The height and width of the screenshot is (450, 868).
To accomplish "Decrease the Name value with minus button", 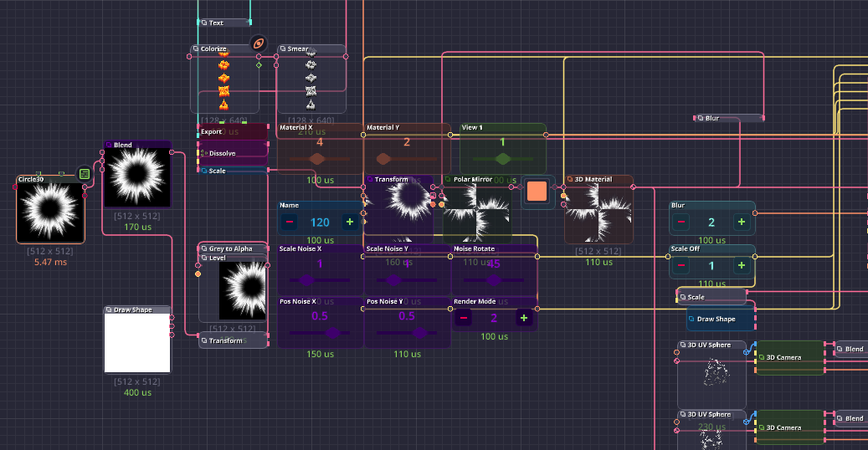I will click(x=289, y=222).
